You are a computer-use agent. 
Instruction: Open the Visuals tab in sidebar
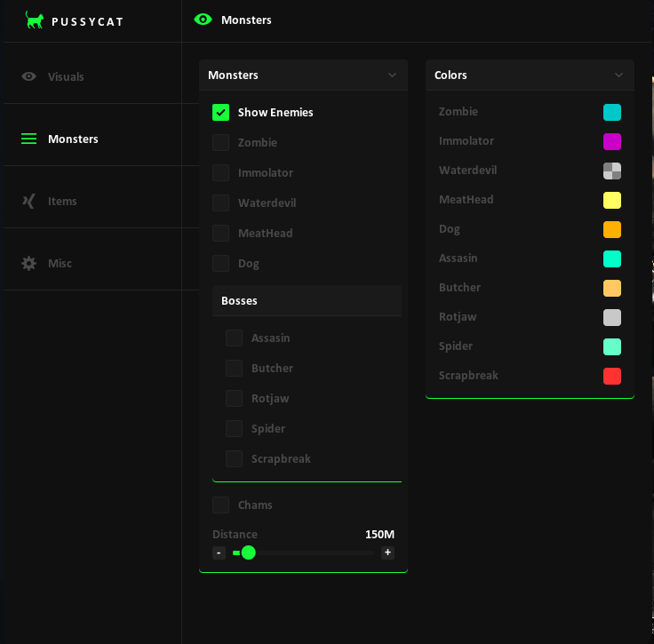pyautogui.click(x=66, y=76)
